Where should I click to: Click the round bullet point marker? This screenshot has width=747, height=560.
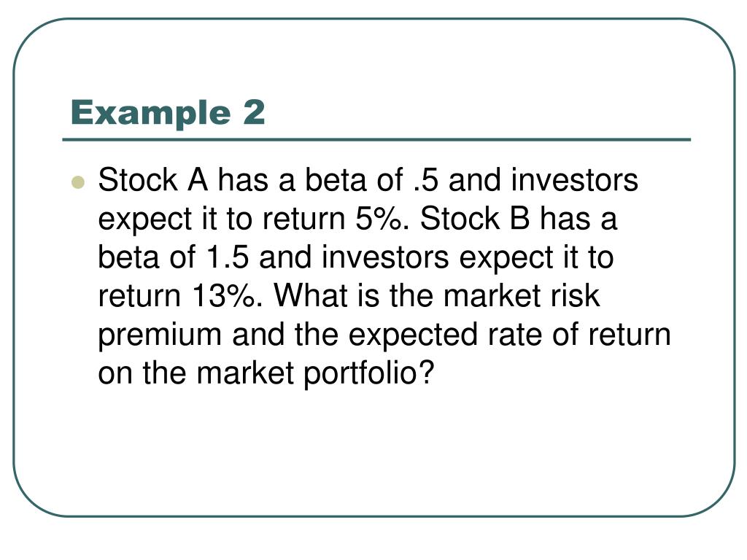[77, 182]
